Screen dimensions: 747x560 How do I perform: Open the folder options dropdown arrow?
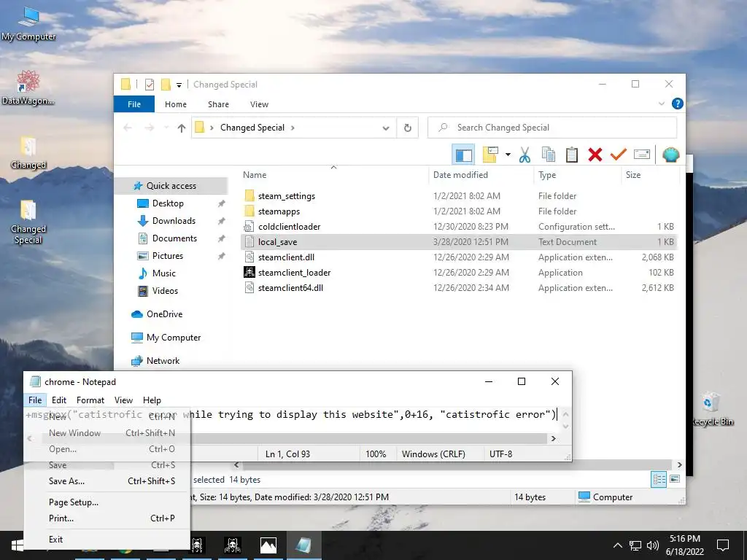coord(508,155)
